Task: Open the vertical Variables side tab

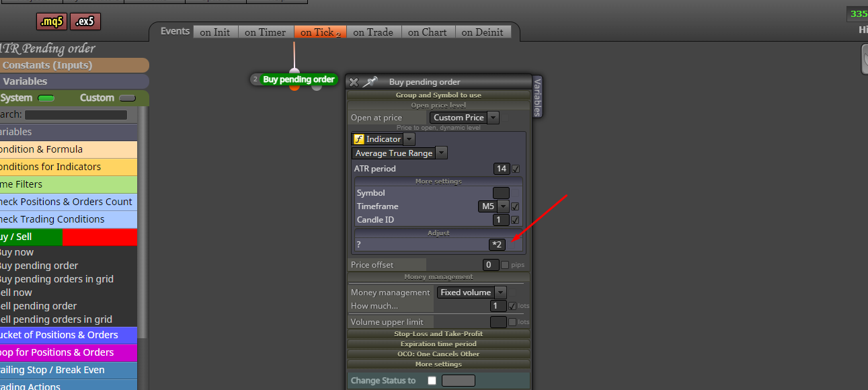Action: pos(537,97)
